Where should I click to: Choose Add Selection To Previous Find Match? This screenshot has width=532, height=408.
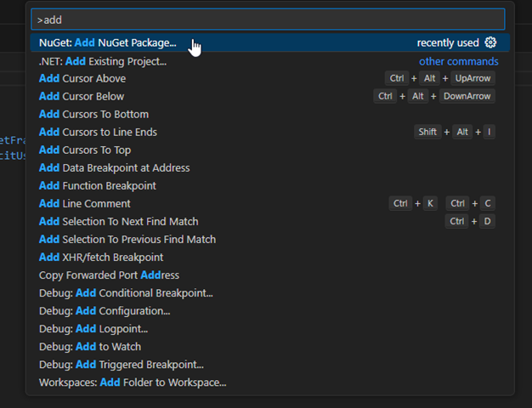[x=269, y=240]
